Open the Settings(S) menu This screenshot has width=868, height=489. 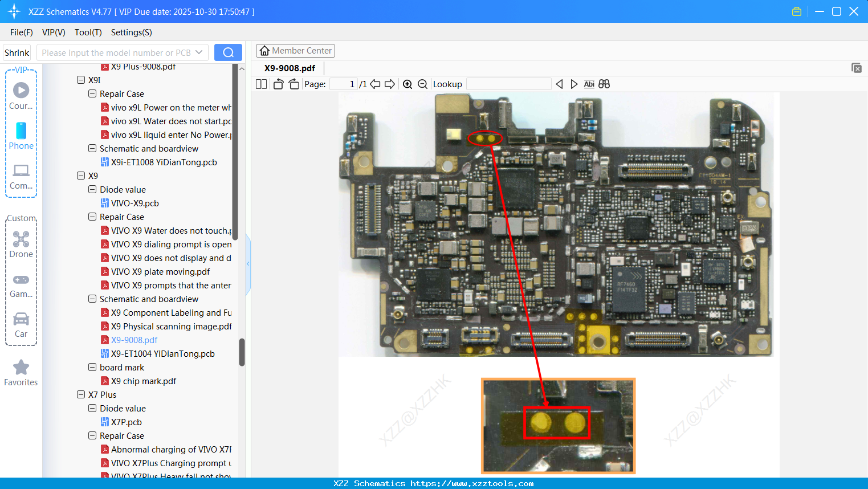click(132, 32)
